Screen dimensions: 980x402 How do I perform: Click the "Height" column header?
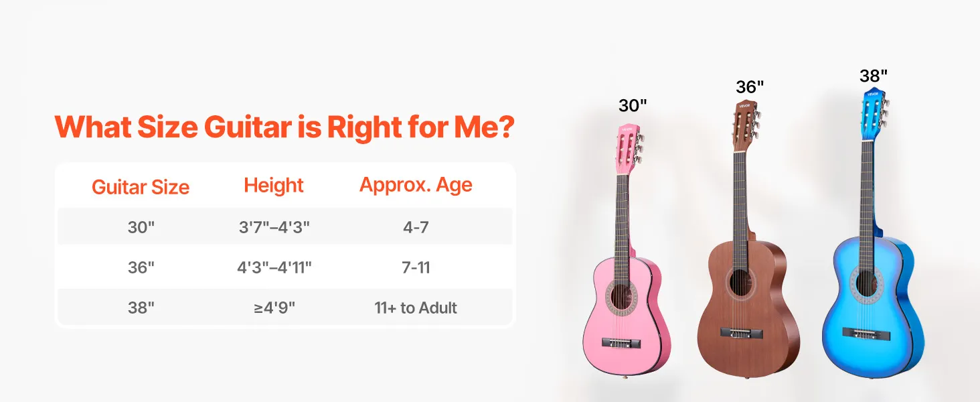point(274,185)
